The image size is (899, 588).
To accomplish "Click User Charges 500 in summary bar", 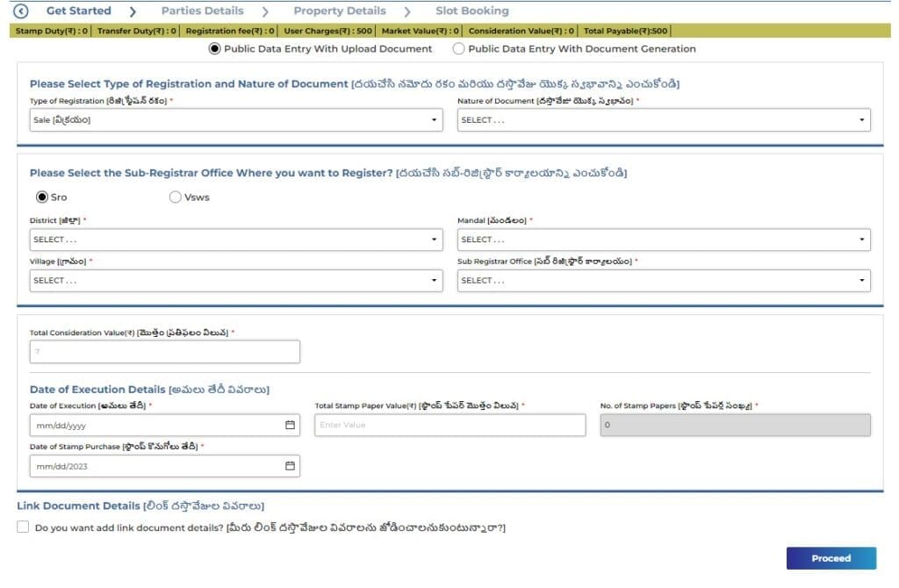I will pos(328,31).
